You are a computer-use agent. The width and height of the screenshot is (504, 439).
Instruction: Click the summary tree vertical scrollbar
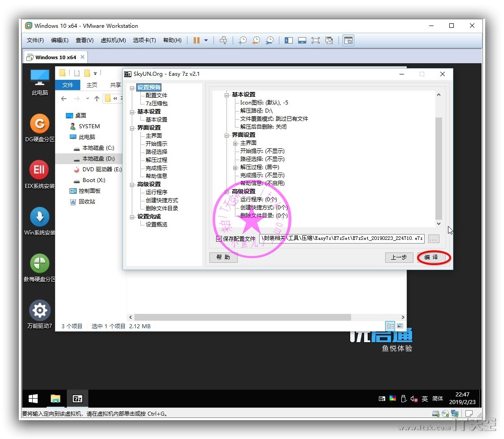pos(439,169)
